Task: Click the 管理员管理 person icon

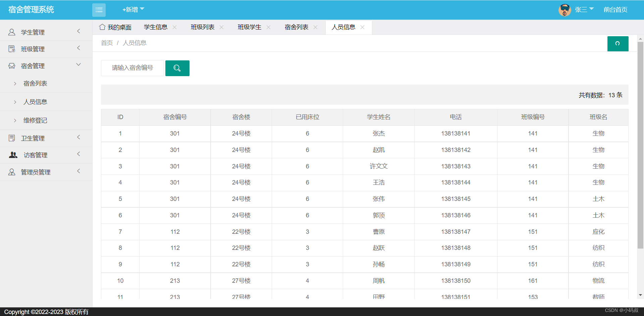Action: coord(12,172)
